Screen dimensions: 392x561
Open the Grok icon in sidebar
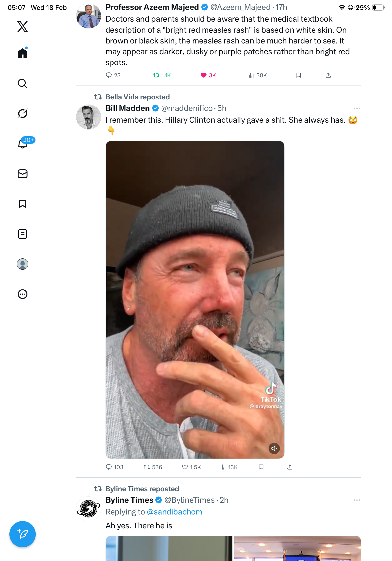click(x=23, y=113)
